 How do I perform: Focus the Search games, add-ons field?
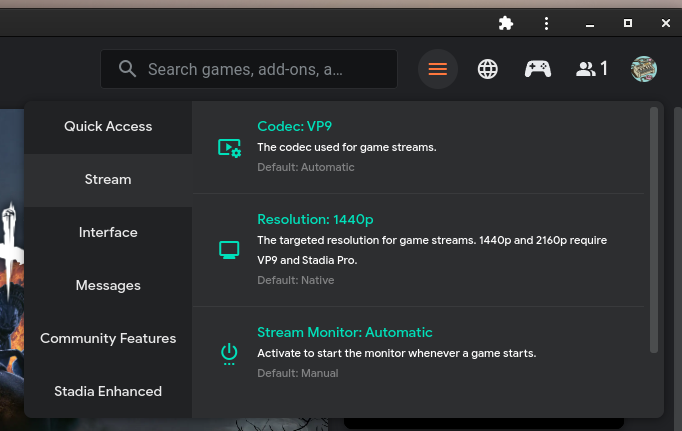coord(249,69)
